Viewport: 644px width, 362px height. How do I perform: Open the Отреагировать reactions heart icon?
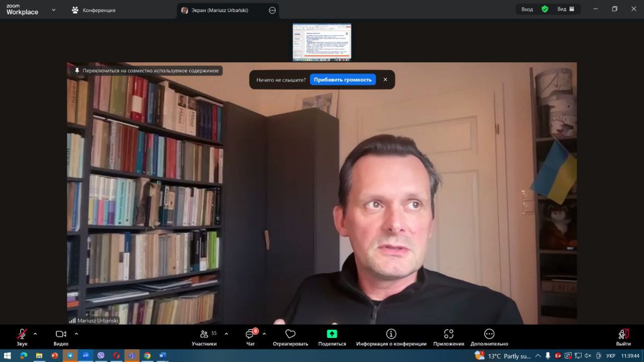(x=290, y=334)
